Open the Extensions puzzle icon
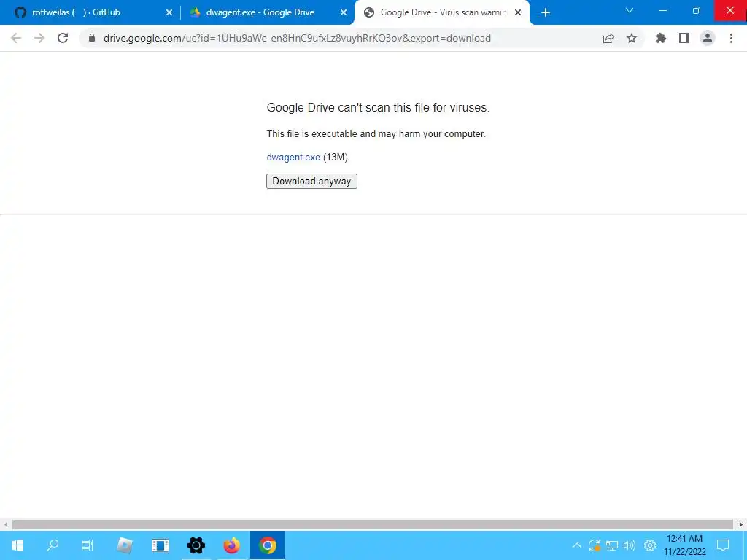747x560 pixels. [x=661, y=38]
